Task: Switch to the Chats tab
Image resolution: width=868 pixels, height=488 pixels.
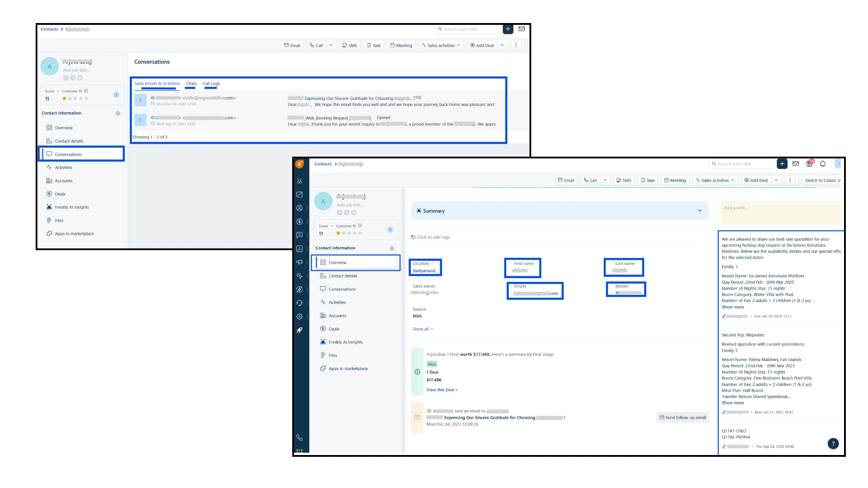Action: (191, 84)
